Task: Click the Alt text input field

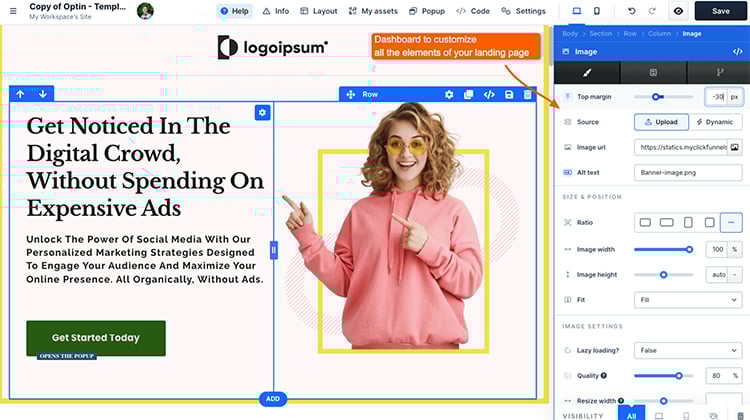Action: pos(687,172)
